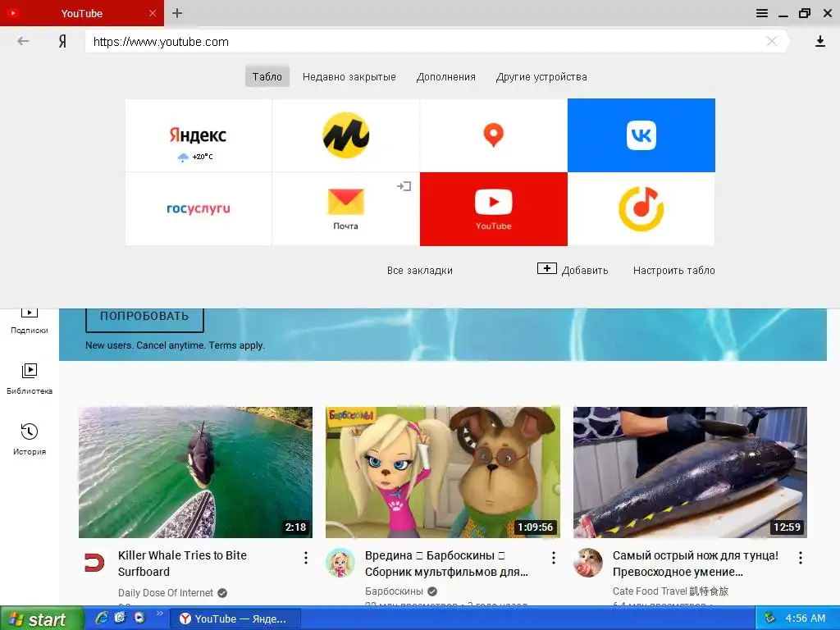Open the Killer Whale video thumbnail
The height and width of the screenshot is (630, 840).
tap(195, 472)
